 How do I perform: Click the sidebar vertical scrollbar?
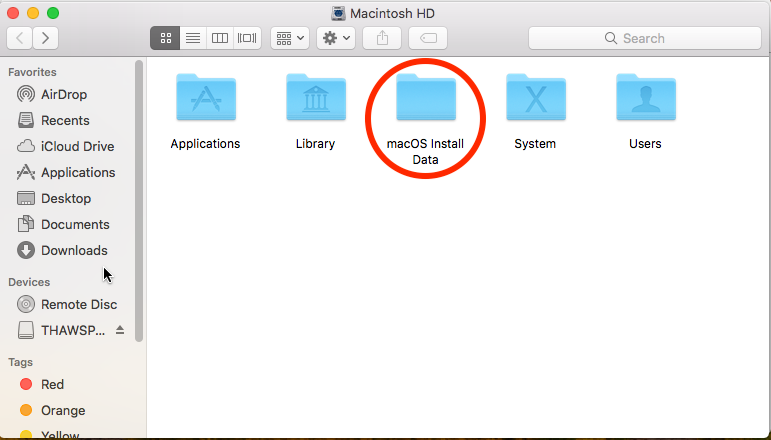pyautogui.click(x=139, y=201)
